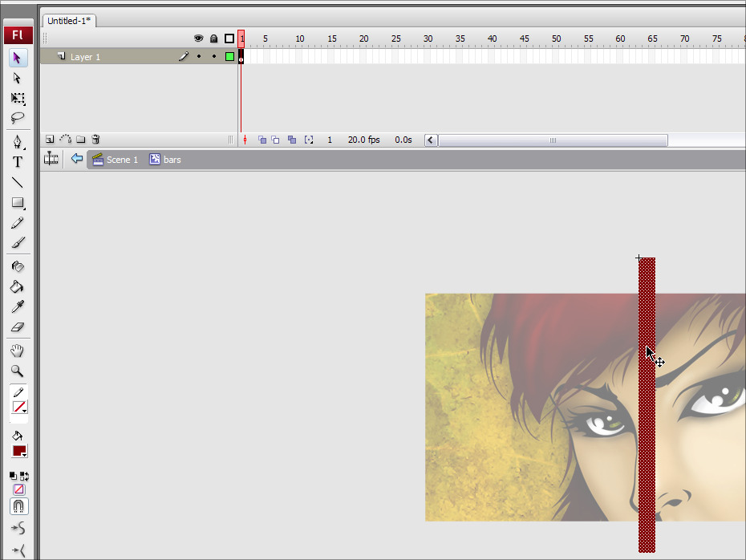The image size is (746, 560).
Task: Open the Stroke color dropdown
Action: (19, 408)
